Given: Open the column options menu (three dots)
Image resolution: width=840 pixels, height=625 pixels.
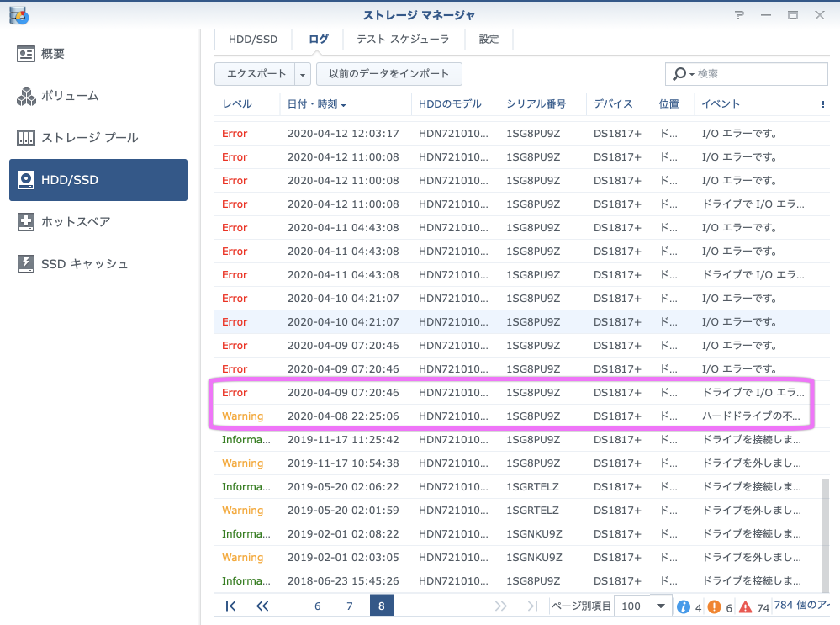Looking at the screenshot, I should click(822, 104).
